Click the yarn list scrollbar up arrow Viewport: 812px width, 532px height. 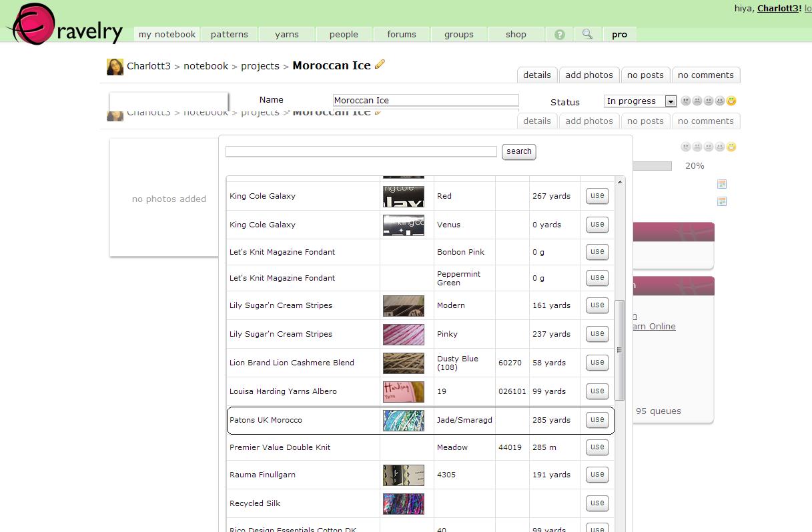pyautogui.click(x=620, y=181)
